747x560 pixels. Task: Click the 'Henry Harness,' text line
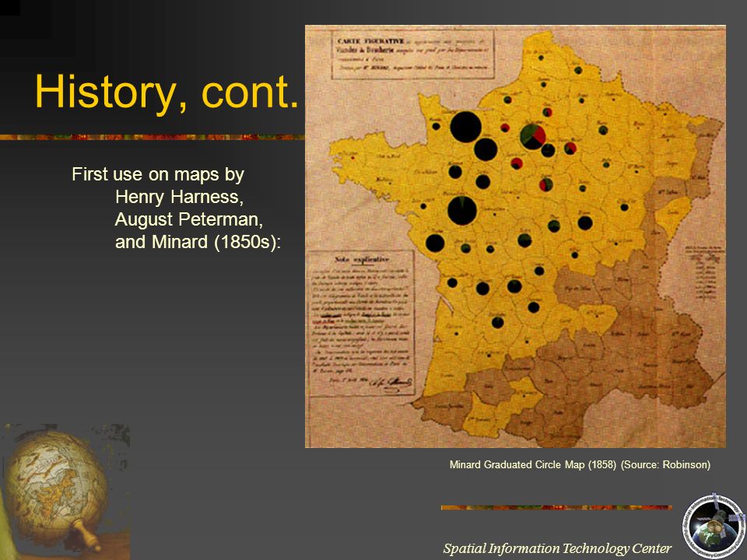(x=179, y=196)
